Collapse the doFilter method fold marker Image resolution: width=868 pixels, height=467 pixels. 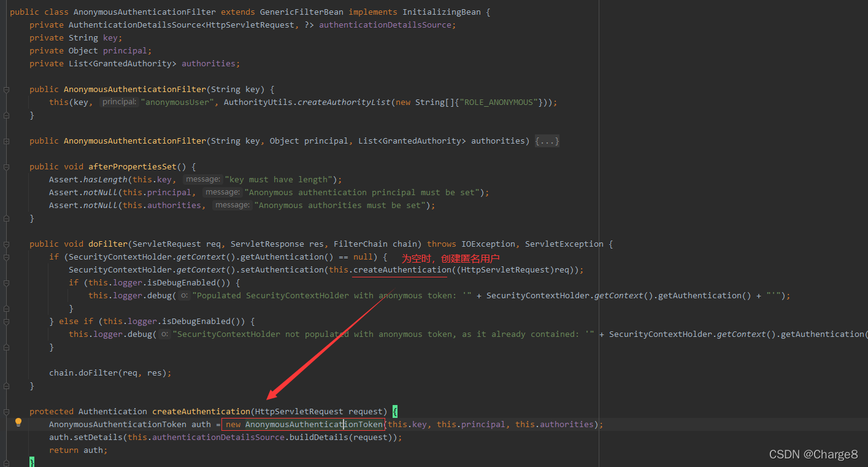point(6,244)
